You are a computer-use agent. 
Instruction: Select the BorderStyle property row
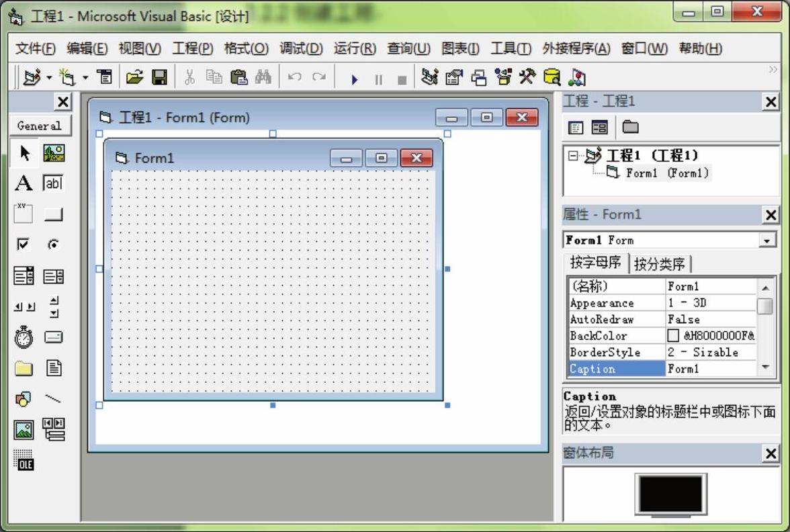tap(662, 352)
